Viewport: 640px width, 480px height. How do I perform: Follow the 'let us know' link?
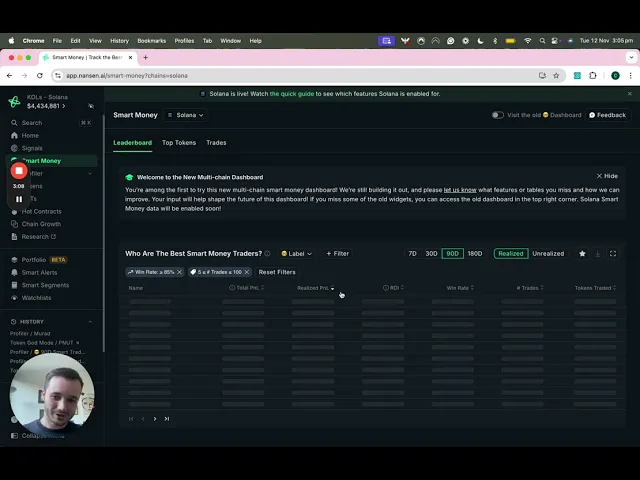460,190
